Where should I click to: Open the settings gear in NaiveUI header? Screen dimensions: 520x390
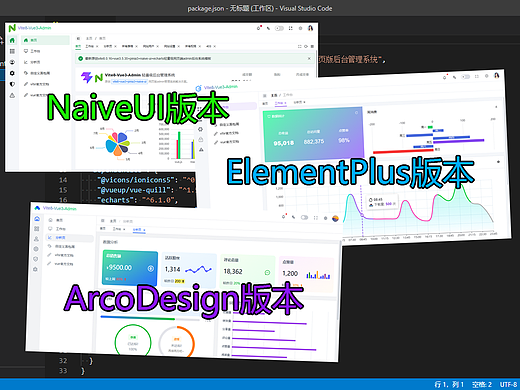coord(300,28)
